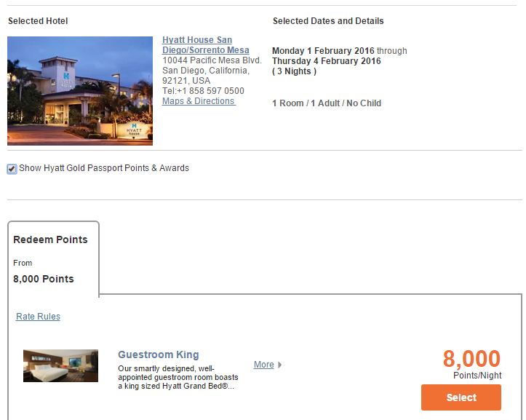Click the From 8,000 Points text in the tab
Screen dimensions: 526x420
[x=43, y=272]
